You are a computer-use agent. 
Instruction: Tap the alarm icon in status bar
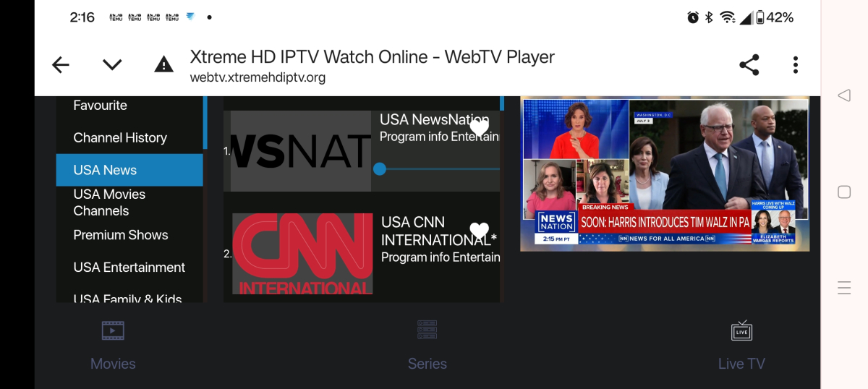pyautogui.click(x=693, y=17)
